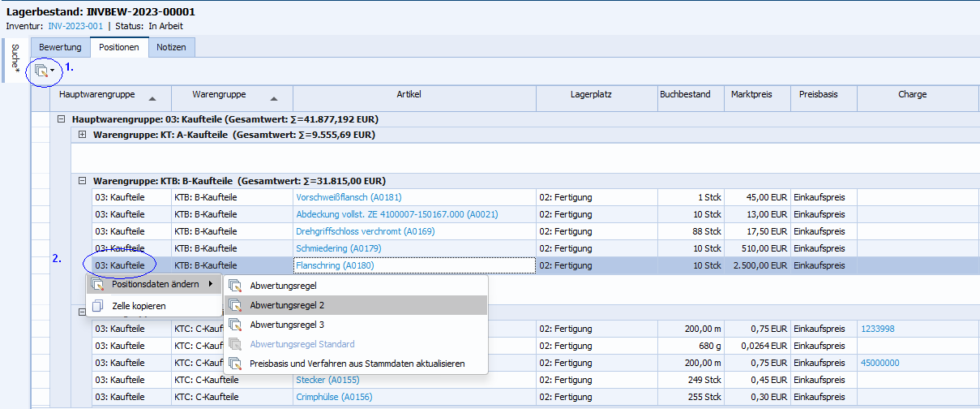Screen dimensions: 980x409
Task: Open the INV-2023-001 inventory link
Action: (x=75, y=26)
